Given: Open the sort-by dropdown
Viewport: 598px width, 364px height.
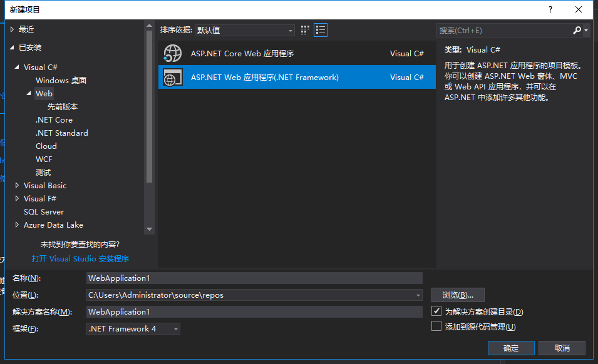Looking at the screenshot, I should [244, 30].
